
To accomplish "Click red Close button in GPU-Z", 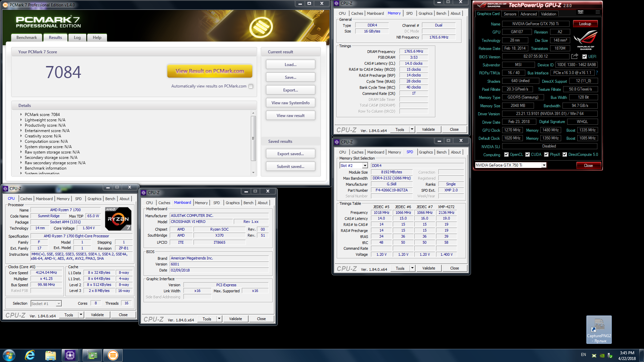I will point(588,166).
